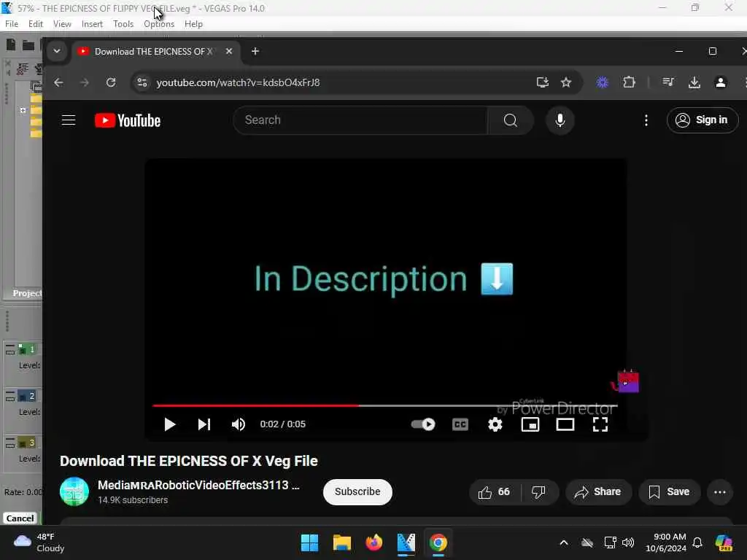The height and width of the screenshot is (560, 747).
Task: Go forward in Chrome
Action: 85,82
